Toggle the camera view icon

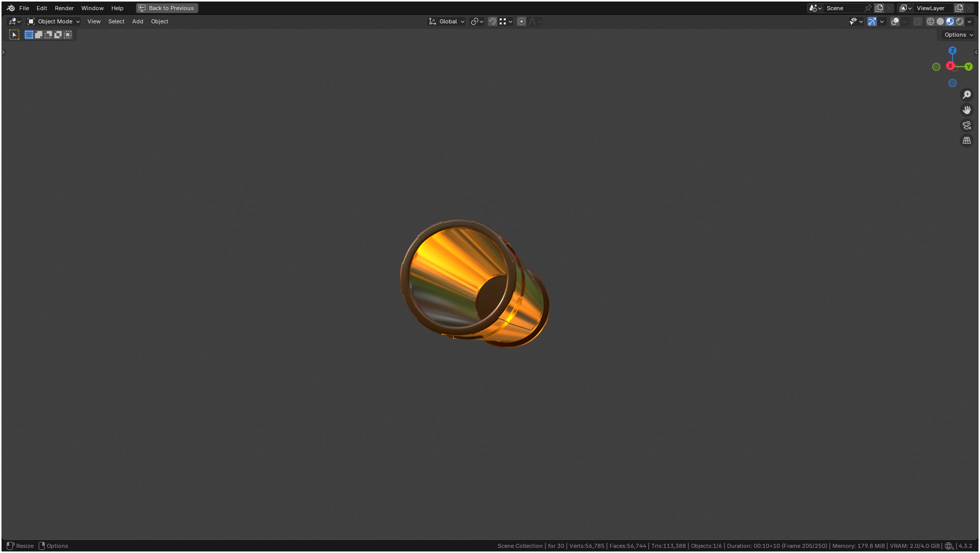click(x=967, y=125)
